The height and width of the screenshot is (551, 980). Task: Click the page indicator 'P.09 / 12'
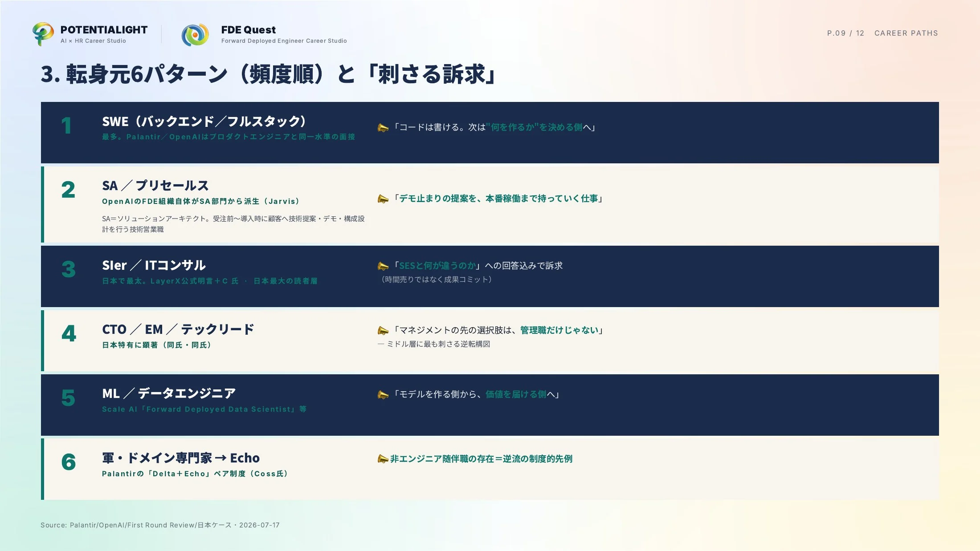point(845,33)
